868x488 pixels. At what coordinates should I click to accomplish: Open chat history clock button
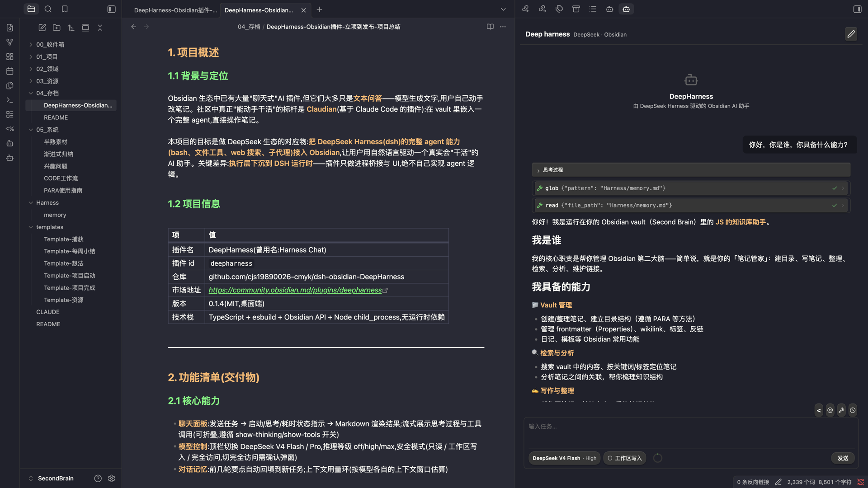click(853, 410)
